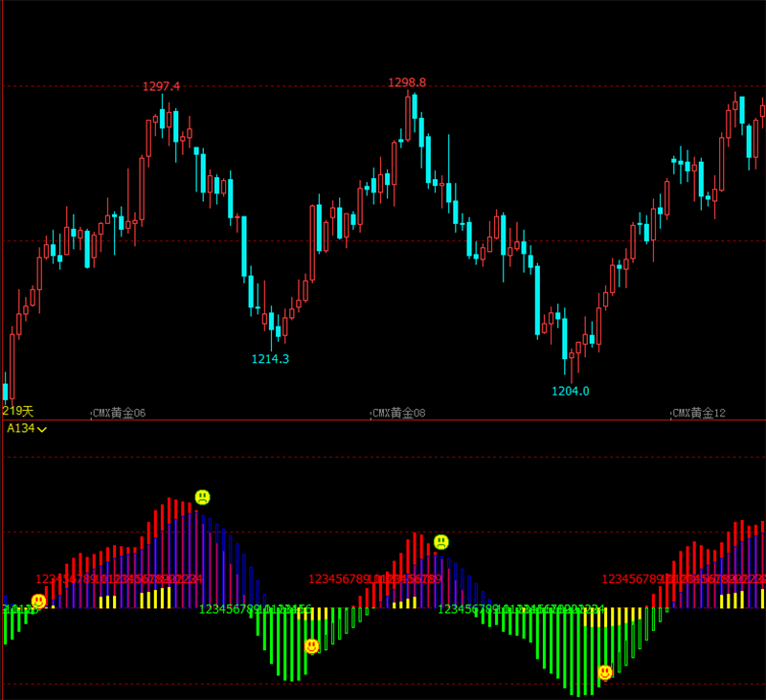Click the smiley icon at deepest green trough
Image resolution: width=766 pixels, height=700 pixels.
(605, 672)
